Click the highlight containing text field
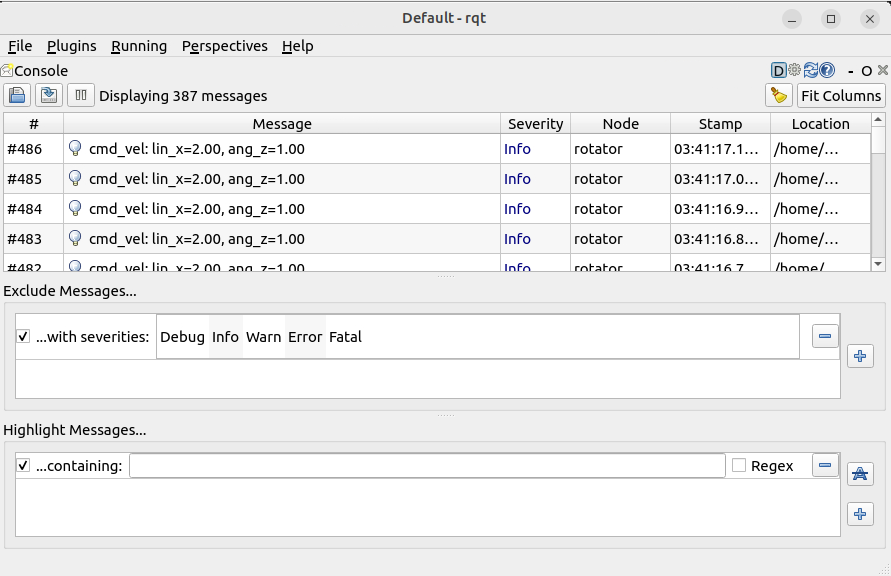 [x=427, y=466]
